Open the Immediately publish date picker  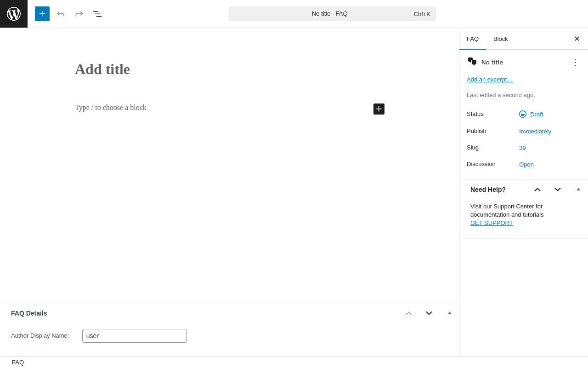point(535,131)
